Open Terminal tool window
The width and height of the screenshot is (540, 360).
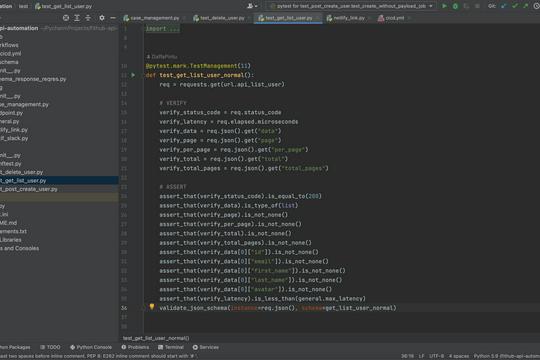click(x=171, y=347)
